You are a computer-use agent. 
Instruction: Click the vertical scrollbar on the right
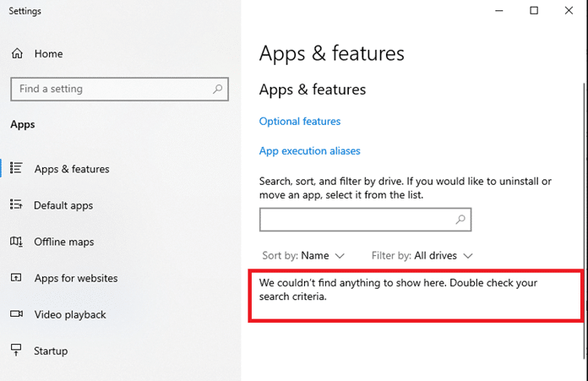[583, 169]
